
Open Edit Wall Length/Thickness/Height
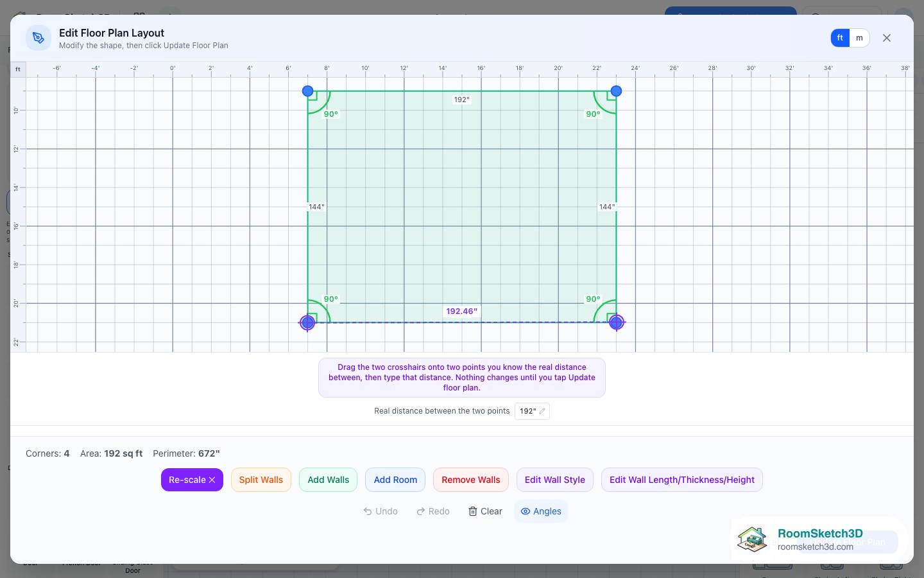click(682, 480)
